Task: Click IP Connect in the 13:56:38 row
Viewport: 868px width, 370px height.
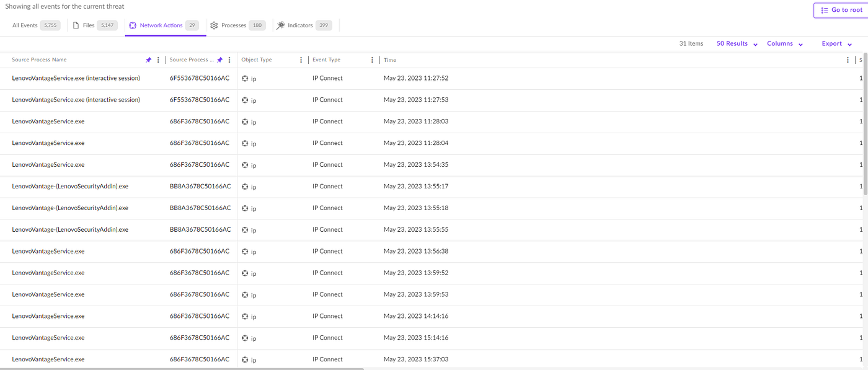Action: [x=327, y=251]
